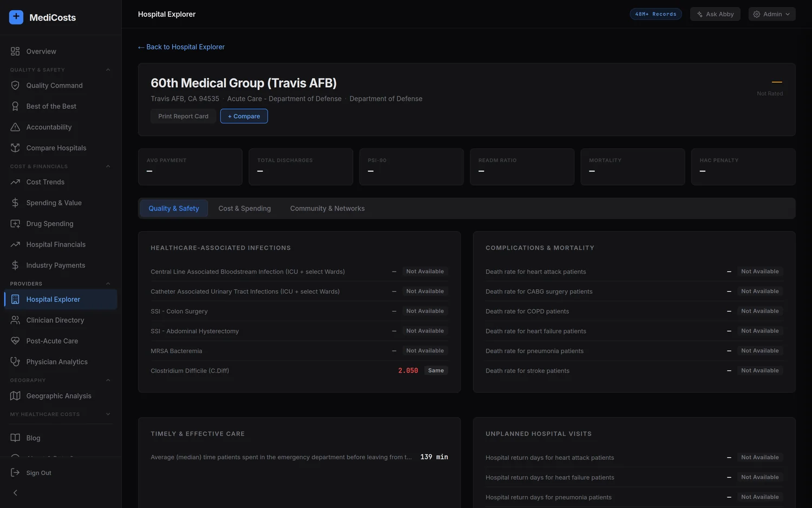Collapse the Quality & Safety sidebar section
This screenshot has height=508, width=812.
[108, 70]
